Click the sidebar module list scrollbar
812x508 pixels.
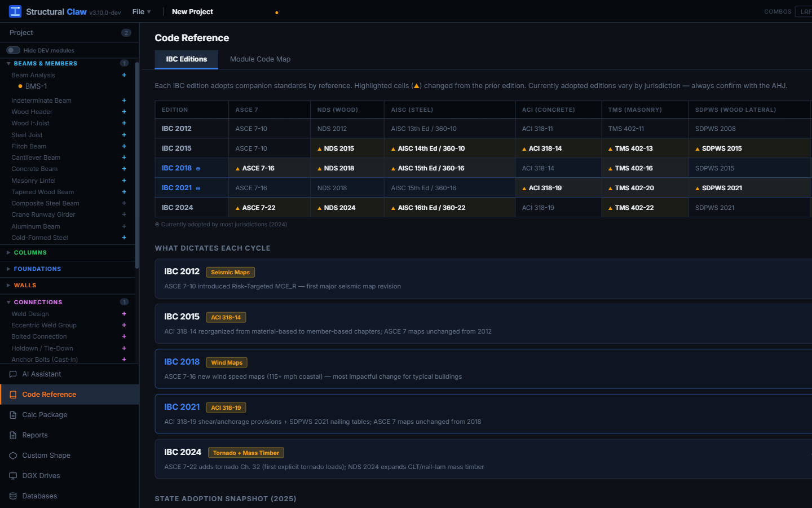pos(137,165)
